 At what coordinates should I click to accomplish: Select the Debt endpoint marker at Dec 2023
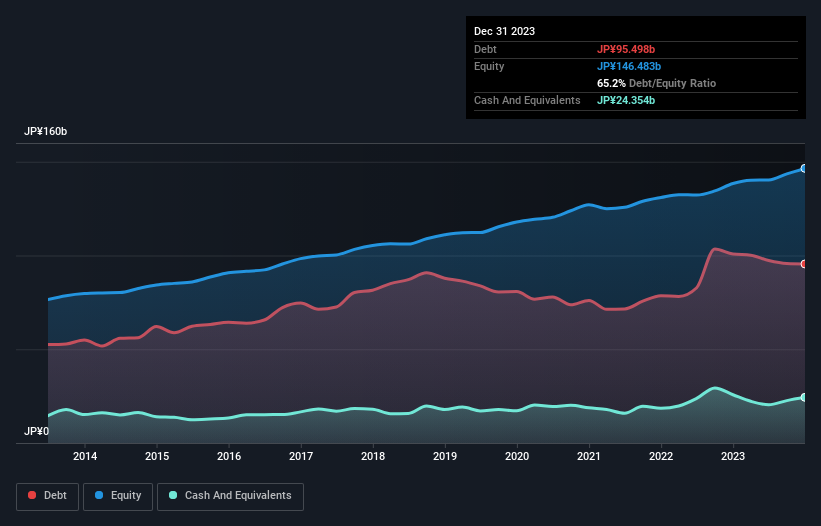804,264
